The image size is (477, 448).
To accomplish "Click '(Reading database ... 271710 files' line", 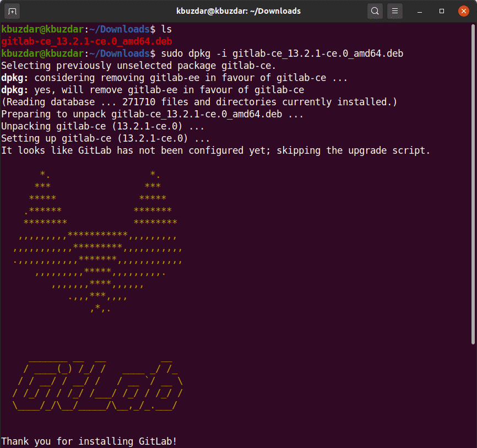I will pos(199,102).
